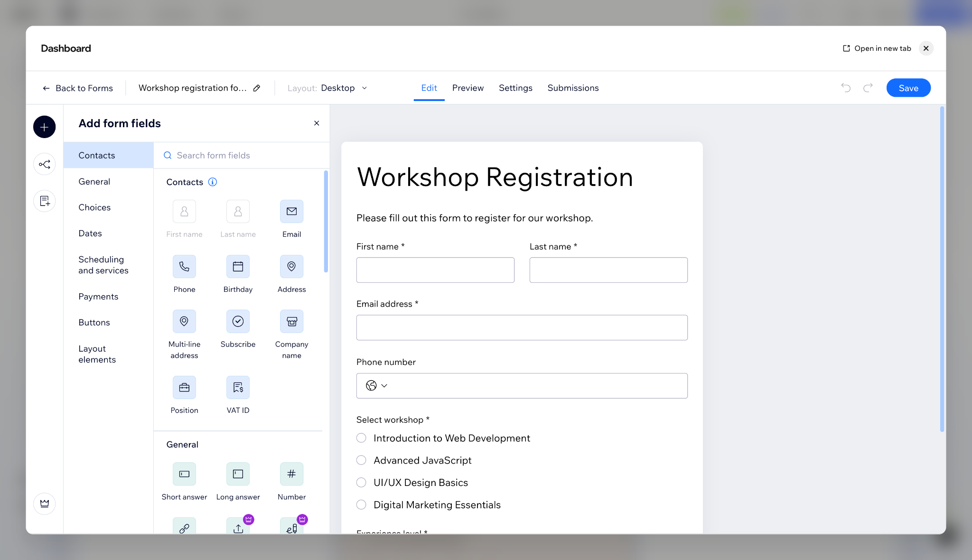
Task: Click the undo arrow
Action: [846, 88]
